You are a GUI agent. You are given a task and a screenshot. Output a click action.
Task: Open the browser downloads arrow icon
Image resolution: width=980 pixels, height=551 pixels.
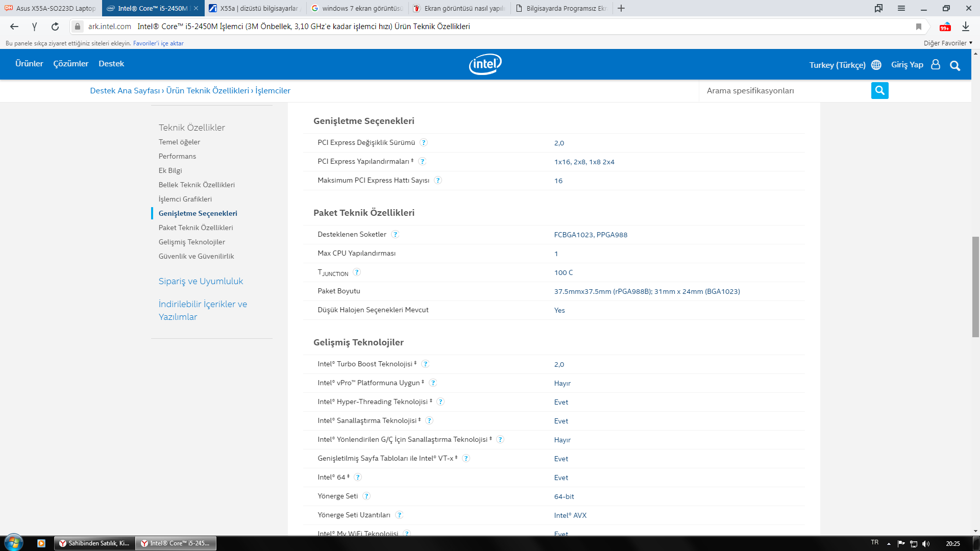(x=966, y=27)
